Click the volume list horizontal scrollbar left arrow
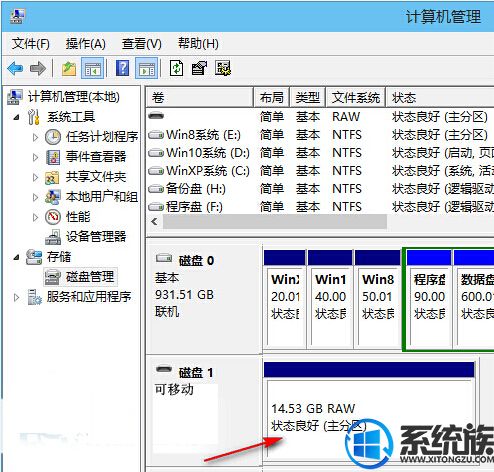The width and height of the screenshot is (494, 472). [x=154, y=222]
